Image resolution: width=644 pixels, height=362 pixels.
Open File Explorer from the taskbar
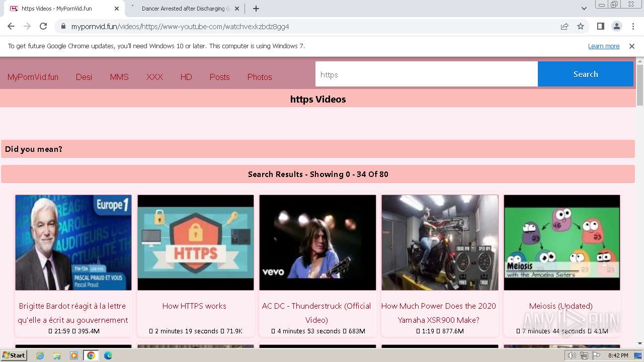(57, 355)
